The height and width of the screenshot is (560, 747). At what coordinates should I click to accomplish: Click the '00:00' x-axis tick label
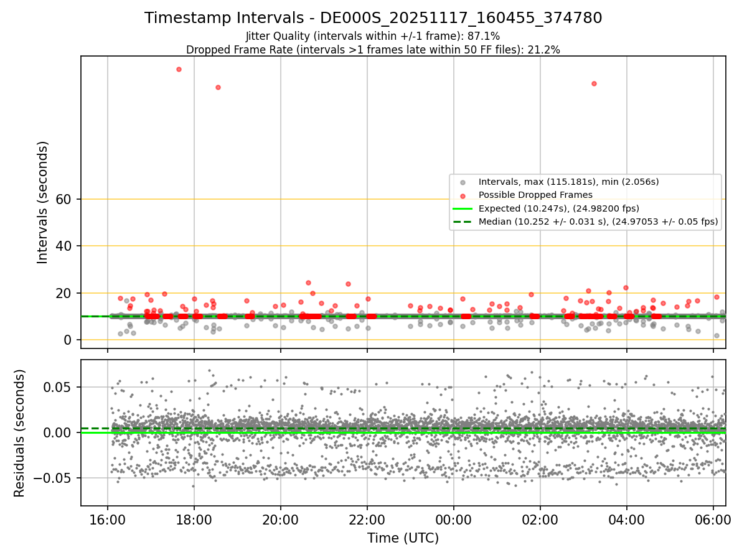(x=453, y=519)
